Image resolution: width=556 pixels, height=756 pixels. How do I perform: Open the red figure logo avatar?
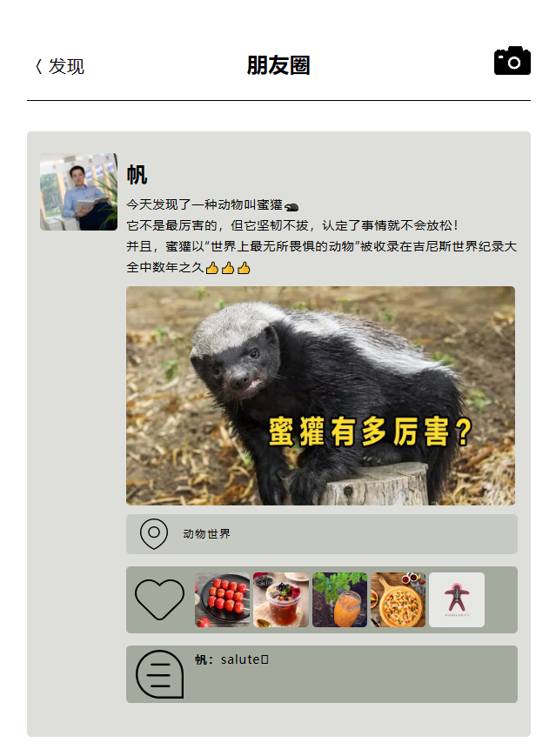[457, 599]
